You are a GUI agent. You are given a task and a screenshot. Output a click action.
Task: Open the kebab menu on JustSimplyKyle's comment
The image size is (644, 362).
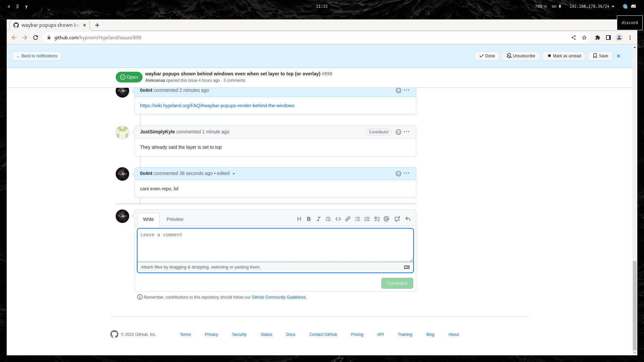click(407, 132)
